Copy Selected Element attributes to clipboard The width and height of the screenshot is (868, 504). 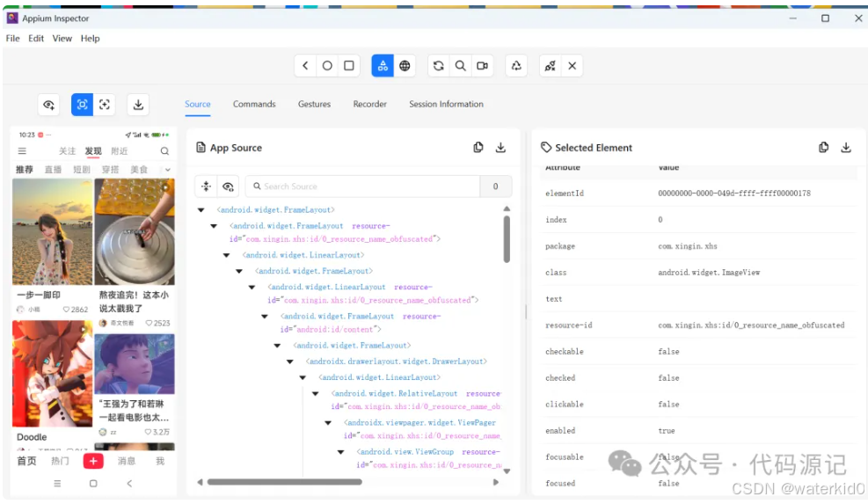[x=824, y=147]
